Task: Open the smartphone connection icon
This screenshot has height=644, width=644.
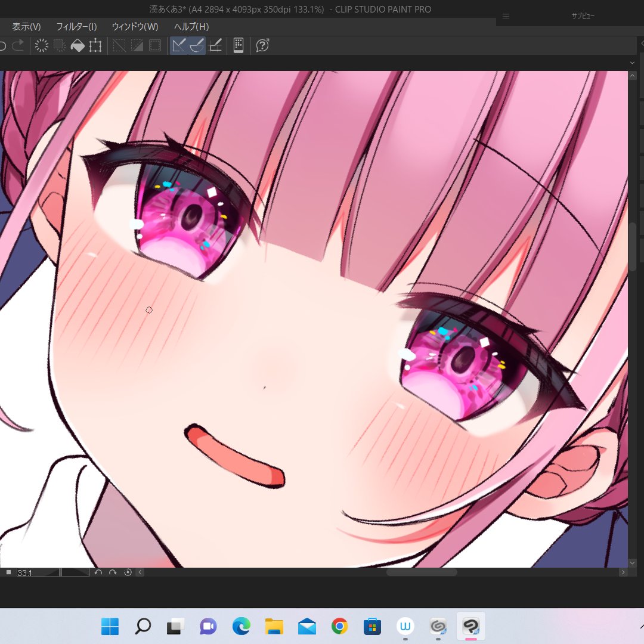Action: click(x=238, y=45)
